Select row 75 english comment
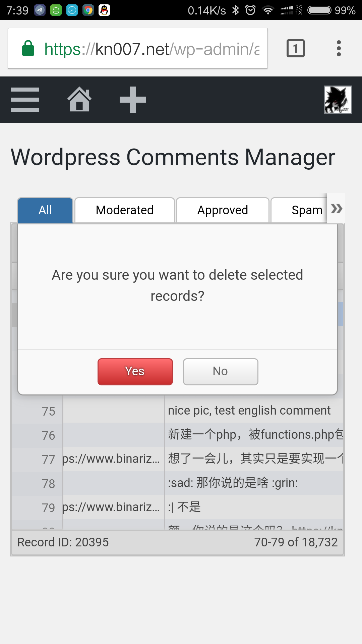The width and height of the screenshot is (362, 644). [x=249, y=411]
